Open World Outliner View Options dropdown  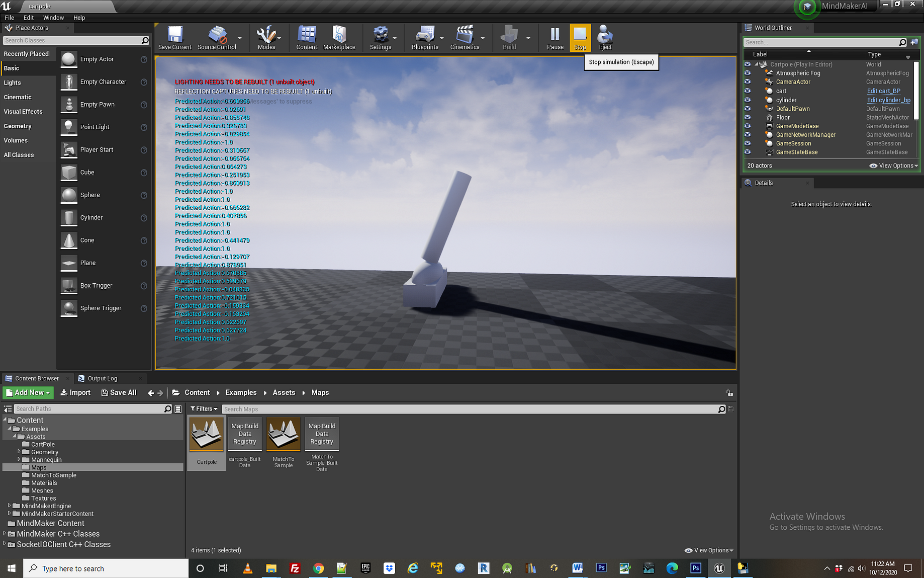[x=894, y=166]
